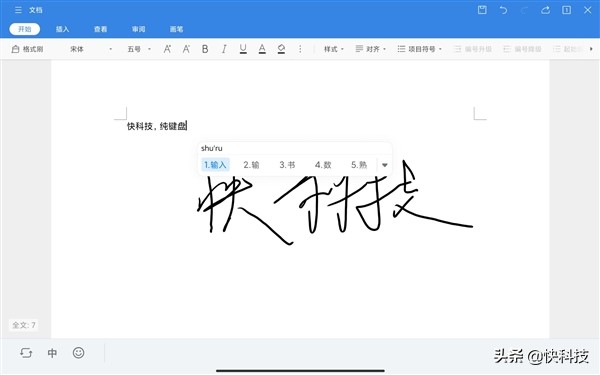This screenshot has width=600, height=375.
Task: Open the 对齐 alignment dropdown
Action: pyautogui.click(x=370, y=49)
